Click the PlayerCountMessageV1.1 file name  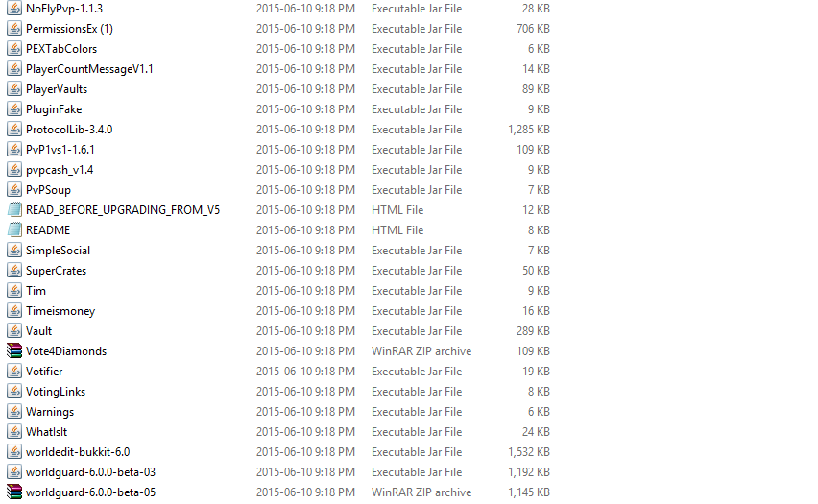(89, 69)
